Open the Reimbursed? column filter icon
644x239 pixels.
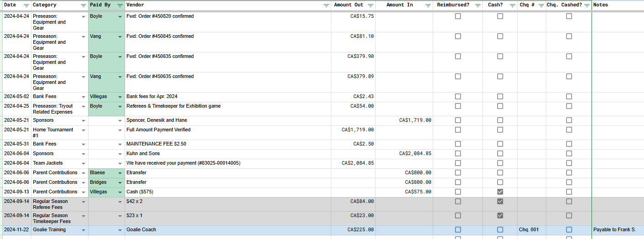(477, 5)
